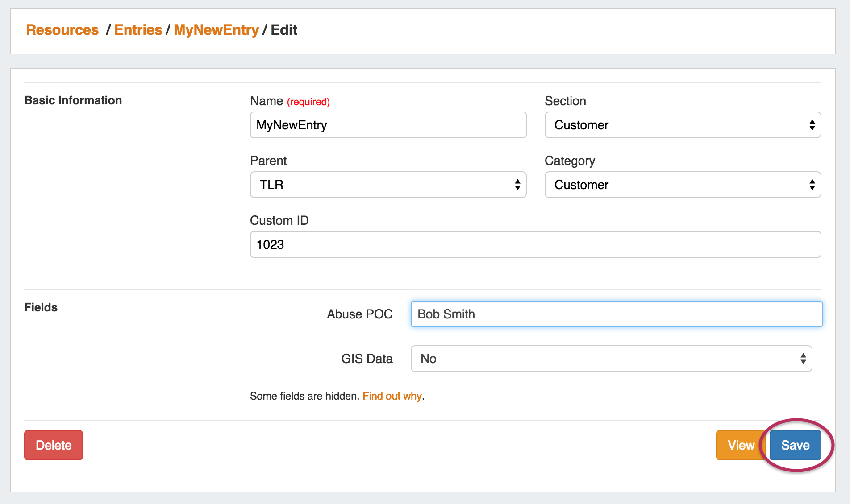This screenshot has height=504, width=850.
Task: Click into the Name text field
Action: (387, 125)
